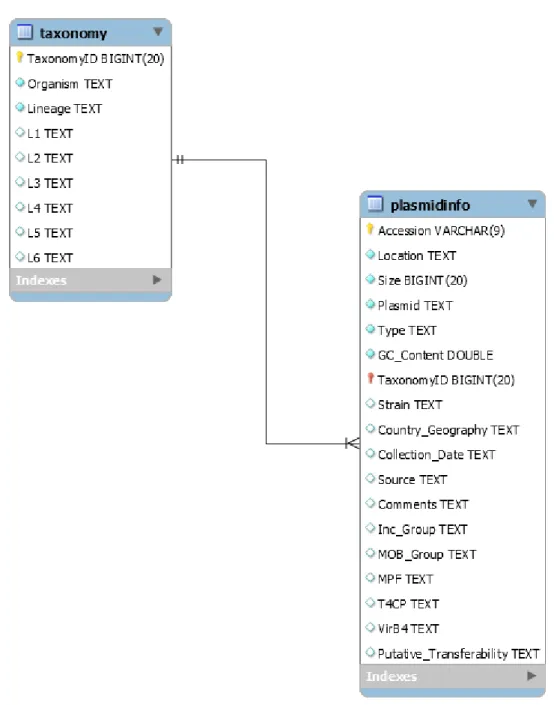
Task: Click the hollow diamond next to MOB_Group
Action: (370, 553)
